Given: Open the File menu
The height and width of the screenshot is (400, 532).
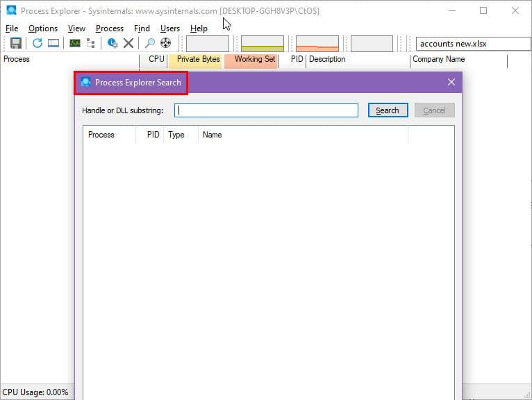Looking at the screenshot, I should click(12, 28).
